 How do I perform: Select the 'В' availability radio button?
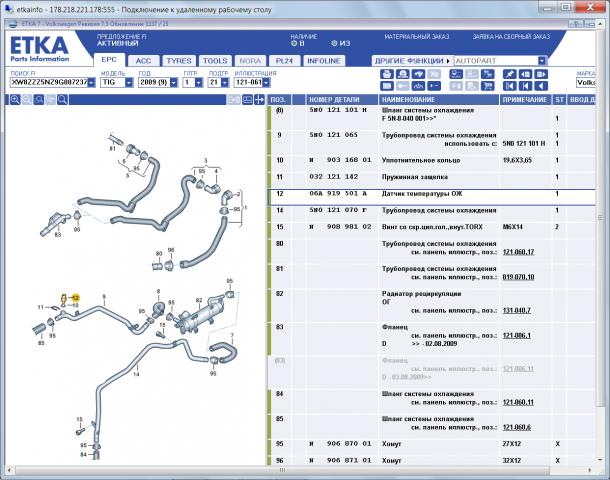tap(294, 43)
